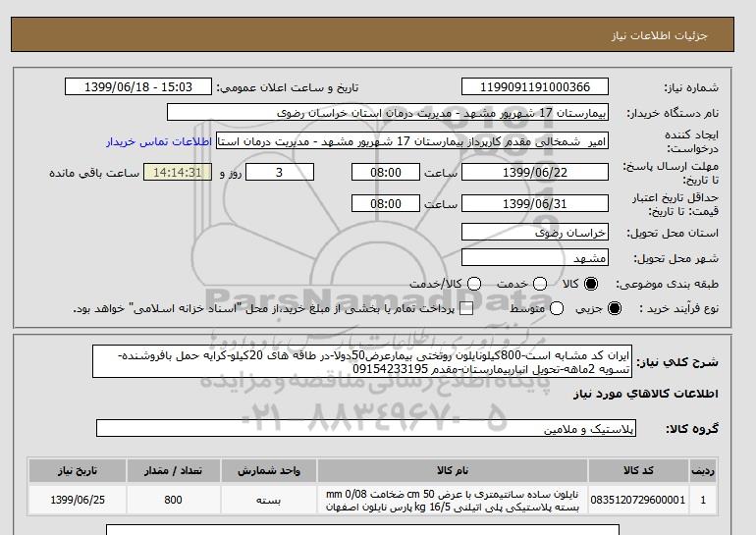Click the اطلاعات کالاهای مورد نیاز heading
Screen dimensions: 756x535
pyautogui.click(x=646, y=394)
